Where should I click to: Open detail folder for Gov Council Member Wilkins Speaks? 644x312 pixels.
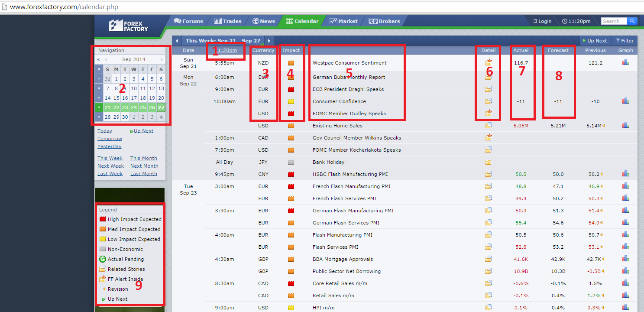click(x=489, y=137)
